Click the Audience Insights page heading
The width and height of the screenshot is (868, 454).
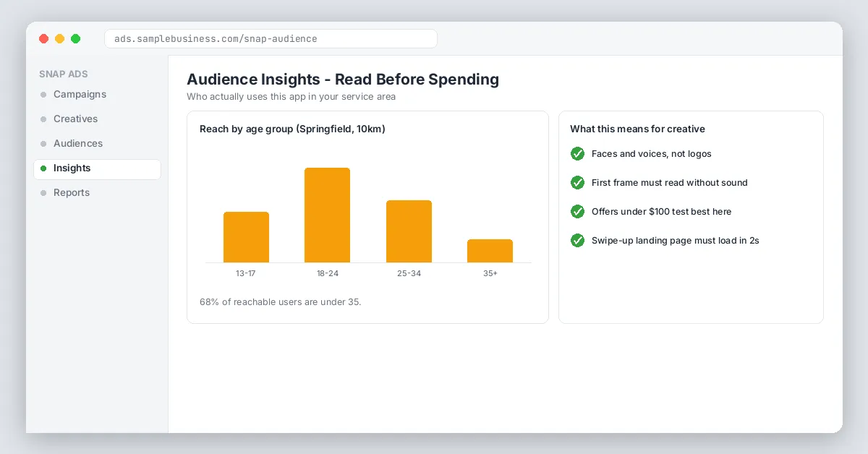coord(343,80)
